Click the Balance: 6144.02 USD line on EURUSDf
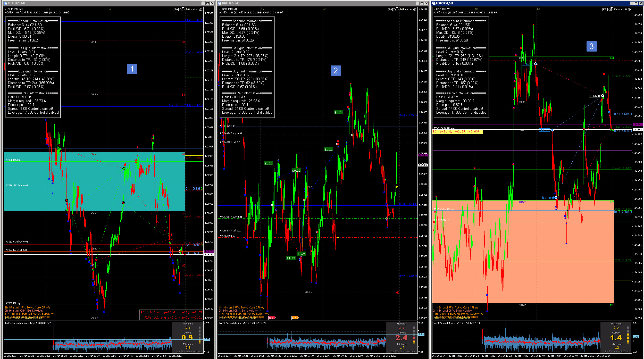The width and height of the screenshot is (644, 359). tap(25, 25)
